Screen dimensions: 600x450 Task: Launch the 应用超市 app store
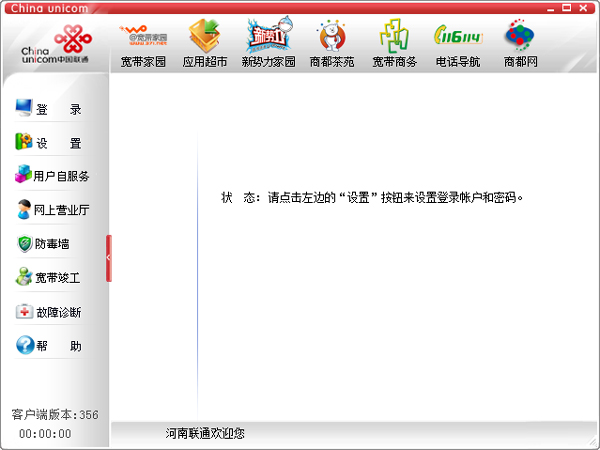[205, 45]
